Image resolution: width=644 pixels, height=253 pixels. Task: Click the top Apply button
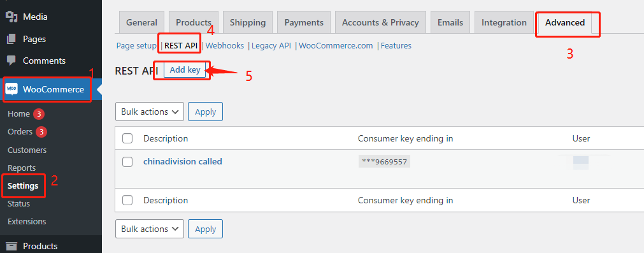click(x=205, y=112)
